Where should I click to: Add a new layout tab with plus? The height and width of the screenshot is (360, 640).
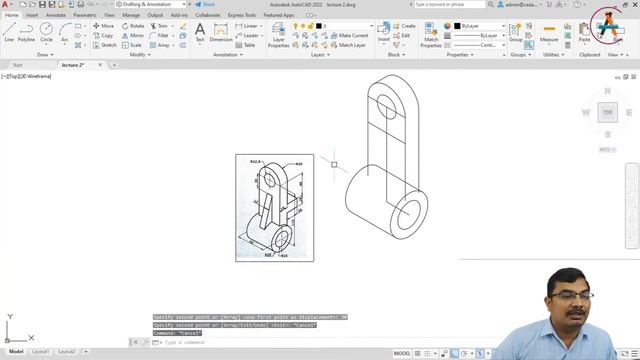(86, 351)
